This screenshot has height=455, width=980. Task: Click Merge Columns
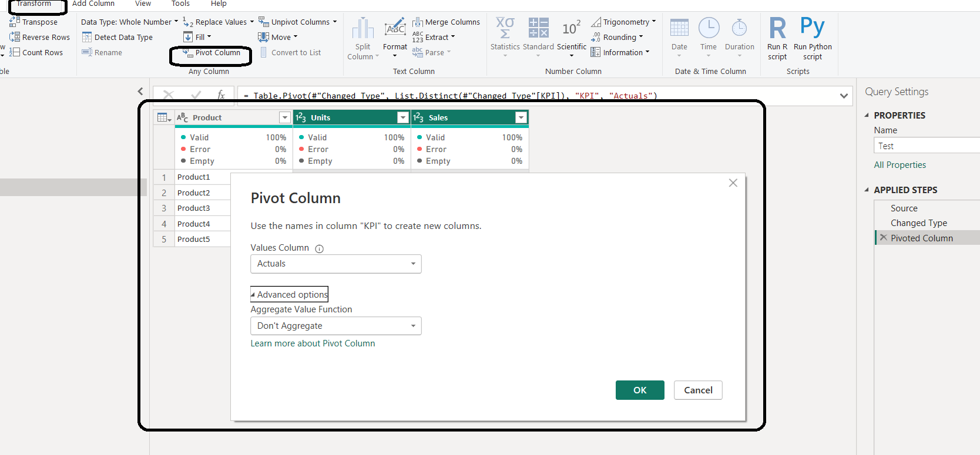[446, 22]
